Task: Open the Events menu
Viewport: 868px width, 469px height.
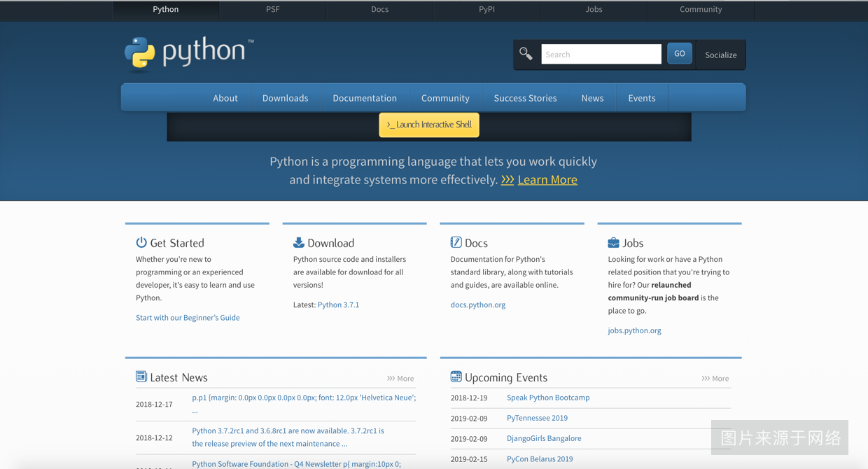Action: pyautogui.click(x=642, y=98)
